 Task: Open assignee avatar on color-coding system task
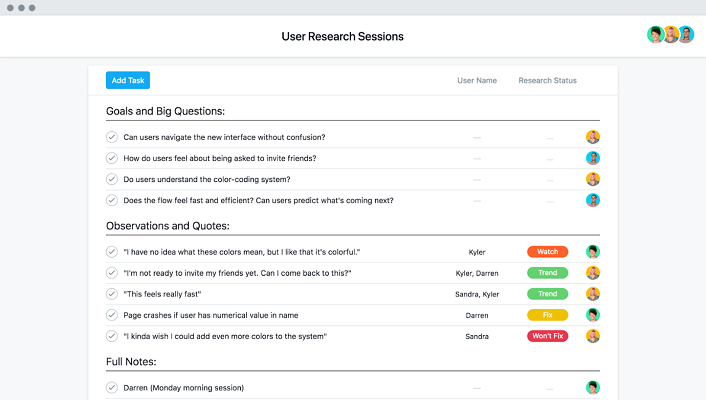click(x=593, y=179)
